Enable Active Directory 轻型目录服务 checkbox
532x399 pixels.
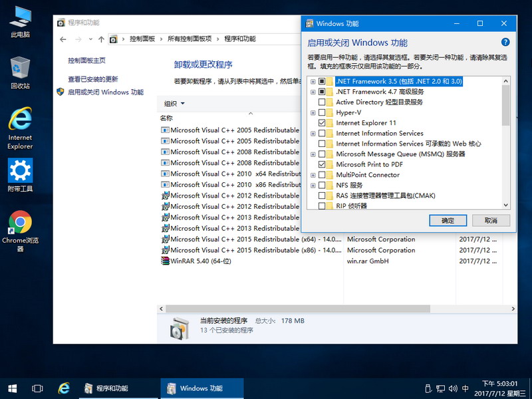coord(322,102)
